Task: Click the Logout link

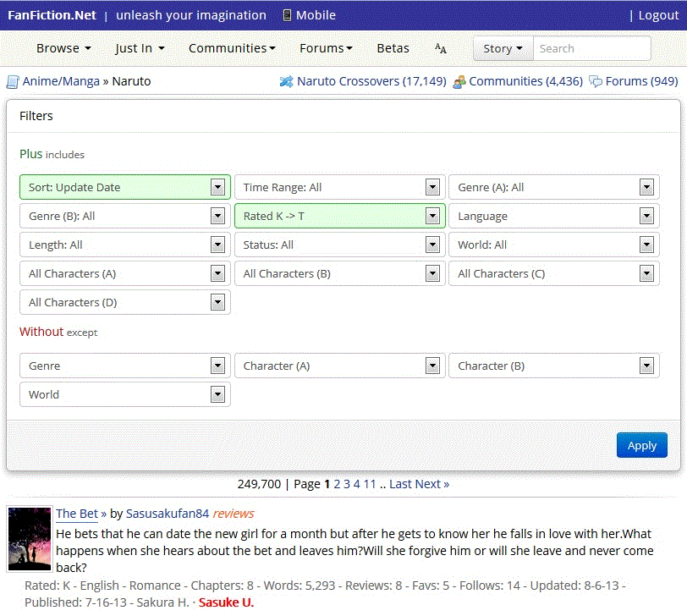Action: point(658,15)
